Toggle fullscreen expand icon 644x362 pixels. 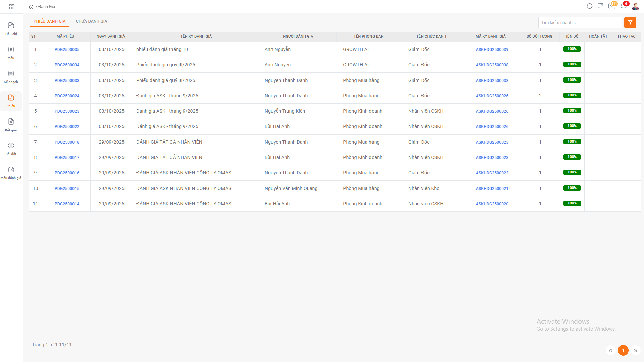pyautogui.click(x=600, y=6)
